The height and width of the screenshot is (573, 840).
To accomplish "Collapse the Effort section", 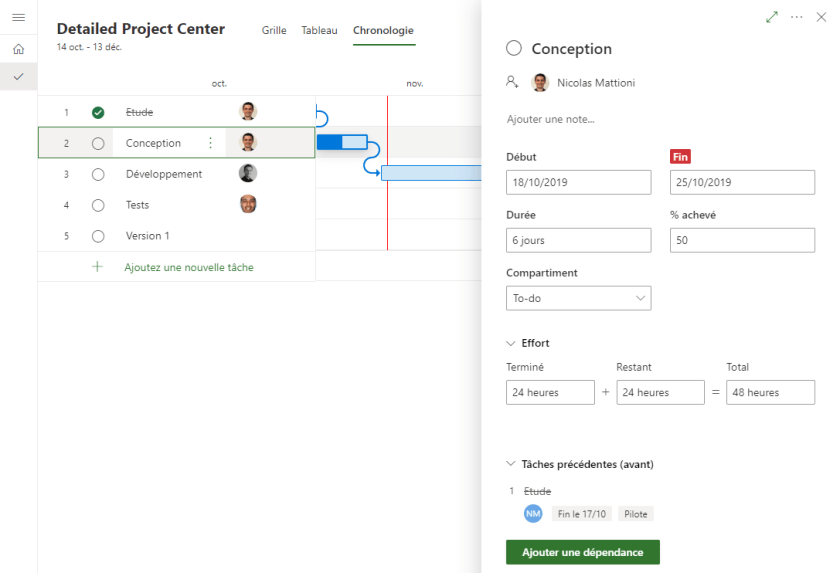I will [x=512, y=343].
